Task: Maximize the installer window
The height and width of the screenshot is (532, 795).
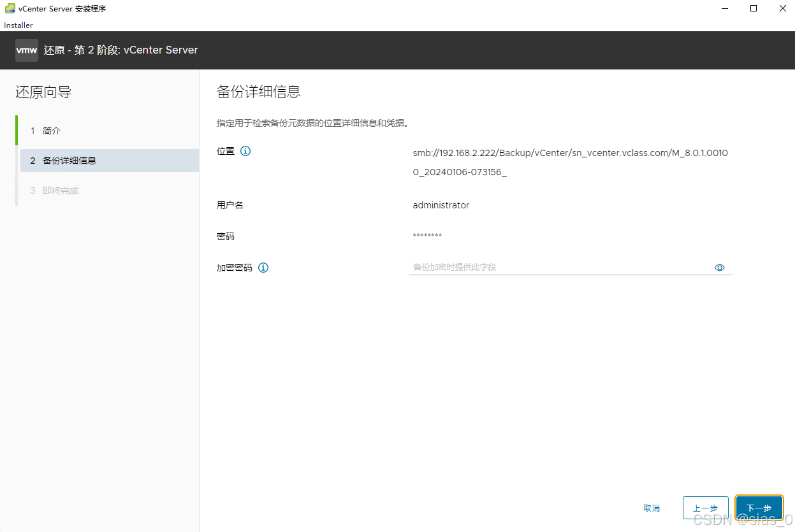Action: [x=754, y=9]
